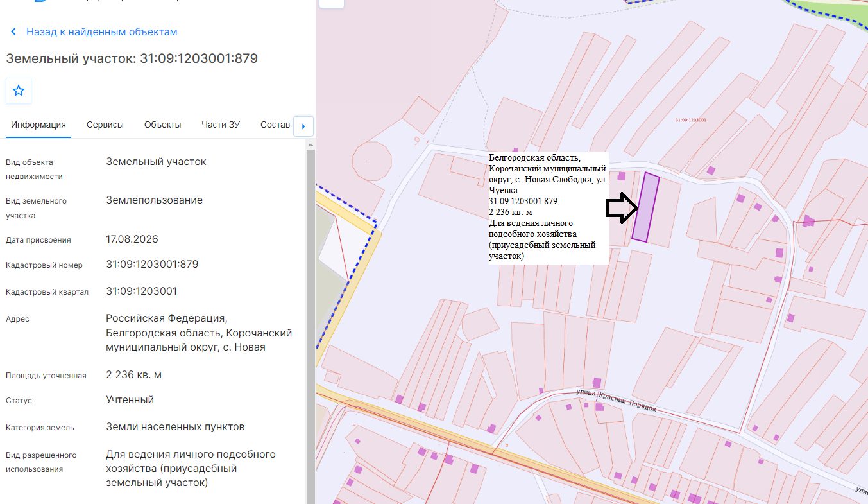Viewport: 868px width, 504px height.
Task: Click 'Земли населенных пунктов' category value
Action: (x=175, y=426)
